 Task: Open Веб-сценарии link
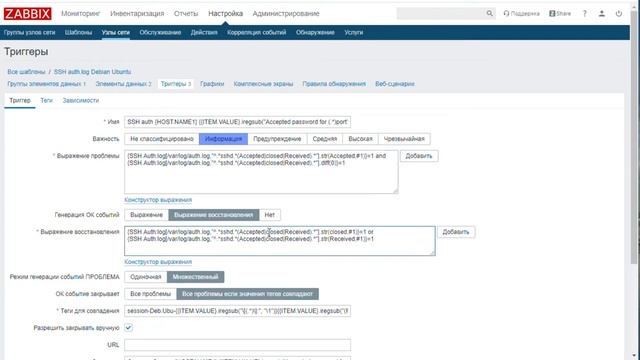395,84
